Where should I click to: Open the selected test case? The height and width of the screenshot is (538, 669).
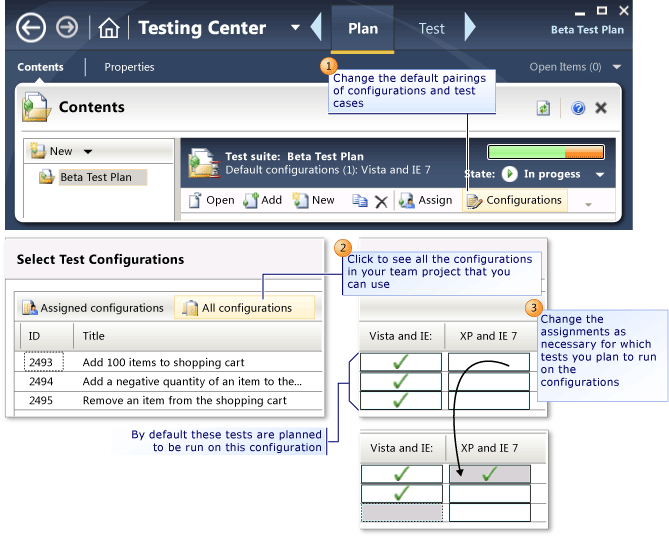point(212,200)
